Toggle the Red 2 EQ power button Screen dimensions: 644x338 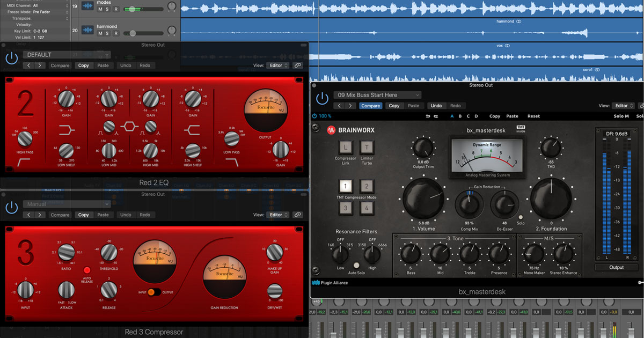click(x=11, y=58)
